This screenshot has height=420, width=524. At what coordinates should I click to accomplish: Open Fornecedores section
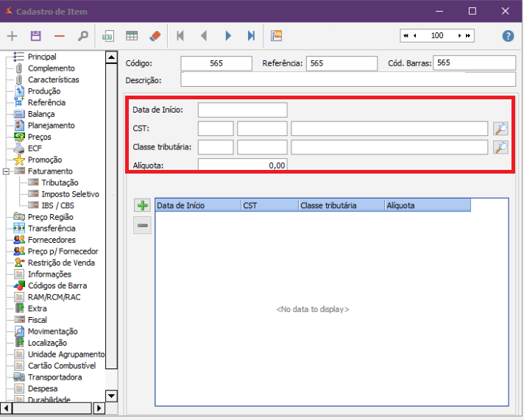[x=52, y=240]
